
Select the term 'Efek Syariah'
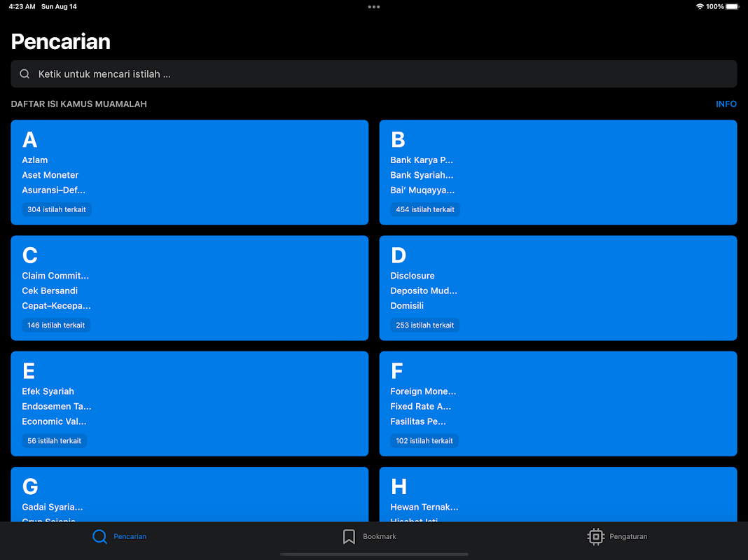[x=48, y=392]
